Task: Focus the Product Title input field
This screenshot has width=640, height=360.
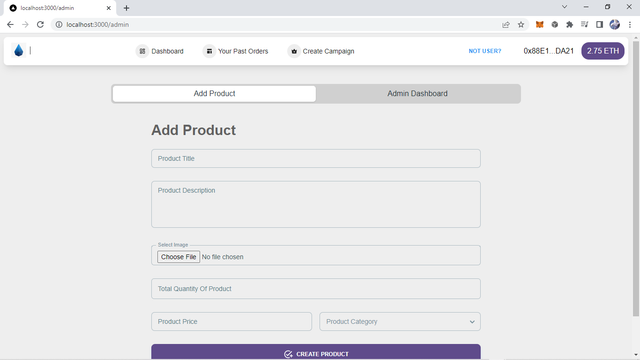Action: pyautogui.click(x=316, y=158)
